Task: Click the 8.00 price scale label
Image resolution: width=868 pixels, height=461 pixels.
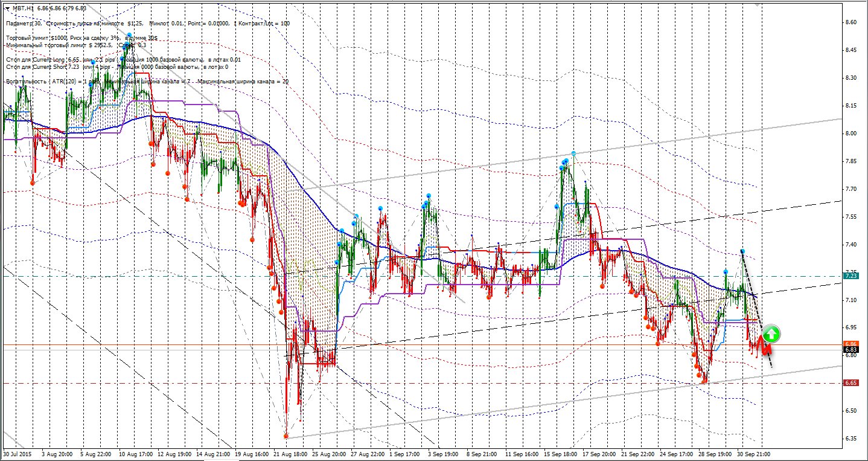Action: pyautogui.click(x=852, y=134)
